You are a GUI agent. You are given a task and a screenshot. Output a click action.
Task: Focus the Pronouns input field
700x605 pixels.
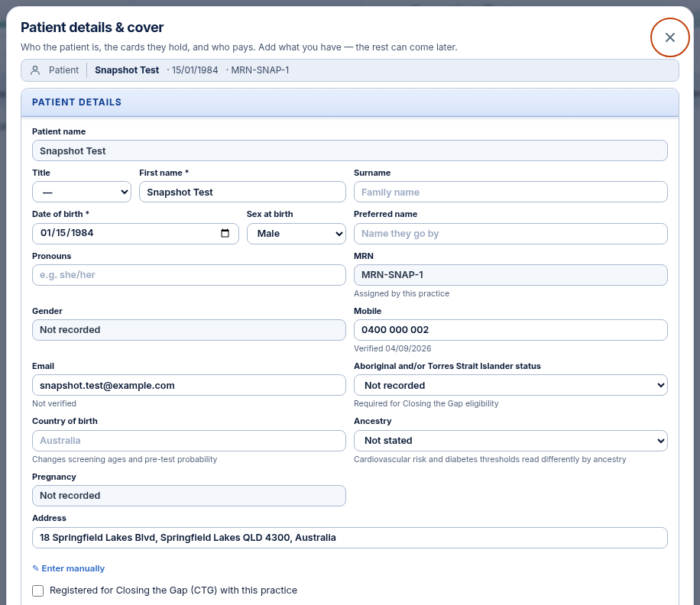pos(189,275)
